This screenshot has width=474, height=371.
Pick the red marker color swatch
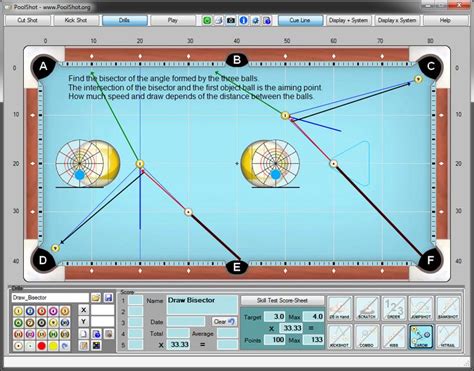pyautogui.click(x=42, y=346)
